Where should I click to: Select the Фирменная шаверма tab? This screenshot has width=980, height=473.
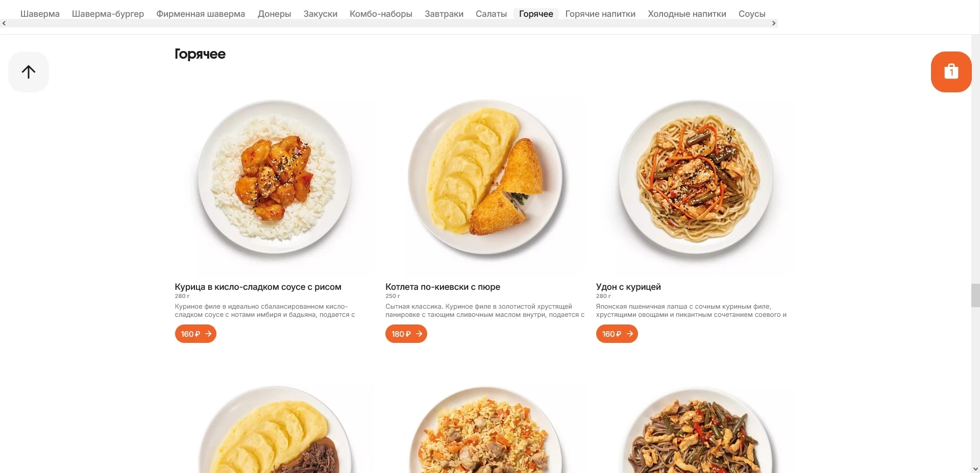(x=201, y=14)
